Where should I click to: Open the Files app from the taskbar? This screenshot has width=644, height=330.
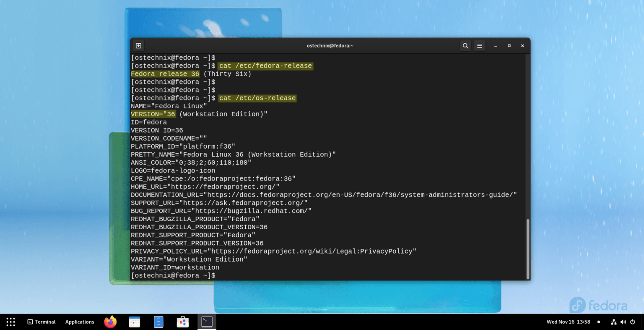point(158,322)
